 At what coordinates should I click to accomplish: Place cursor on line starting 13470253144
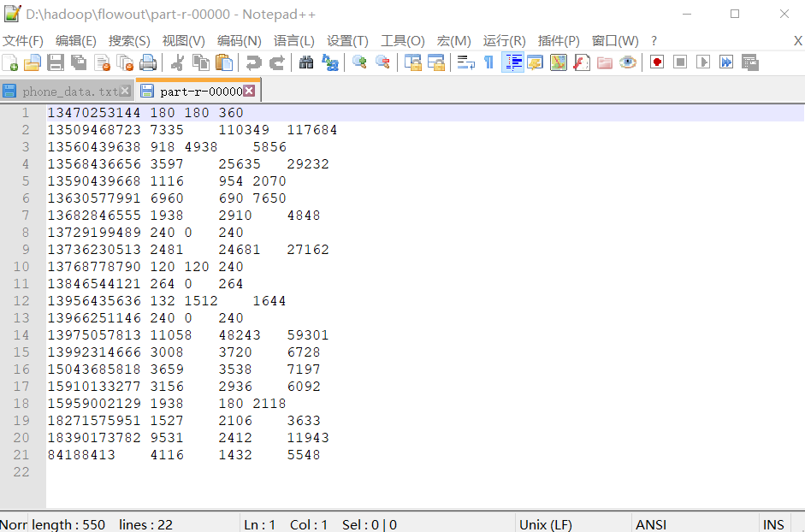[425, 113]
